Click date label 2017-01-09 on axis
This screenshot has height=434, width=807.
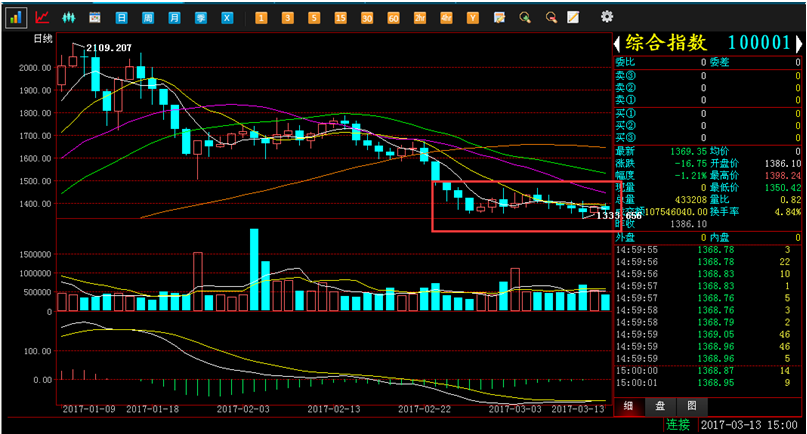pyautogui.click(x=89, y=409)
